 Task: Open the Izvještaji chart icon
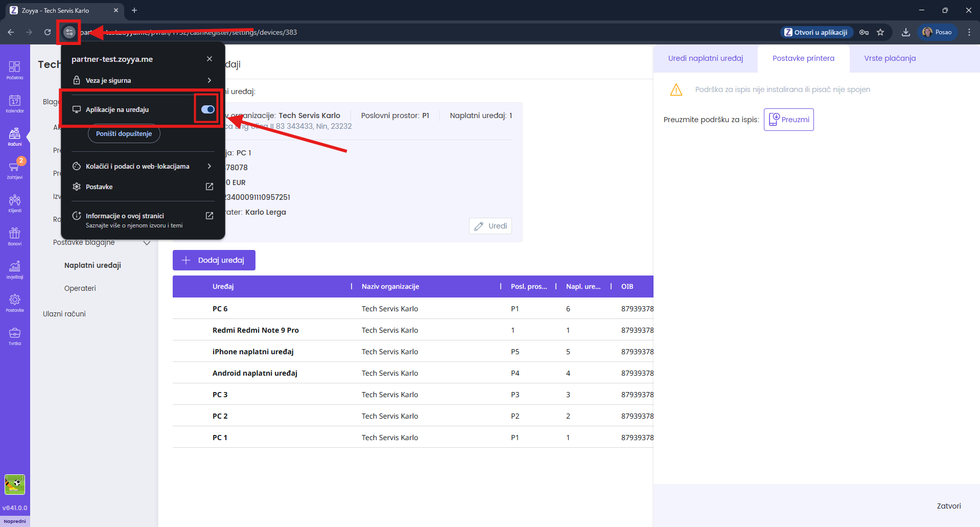(15, 269)
